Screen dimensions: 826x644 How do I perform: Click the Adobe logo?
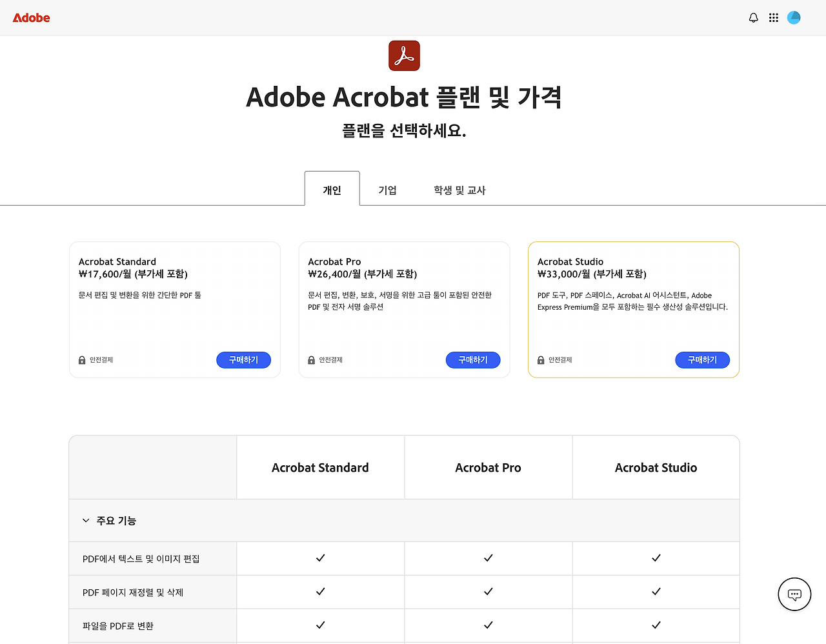31,17
